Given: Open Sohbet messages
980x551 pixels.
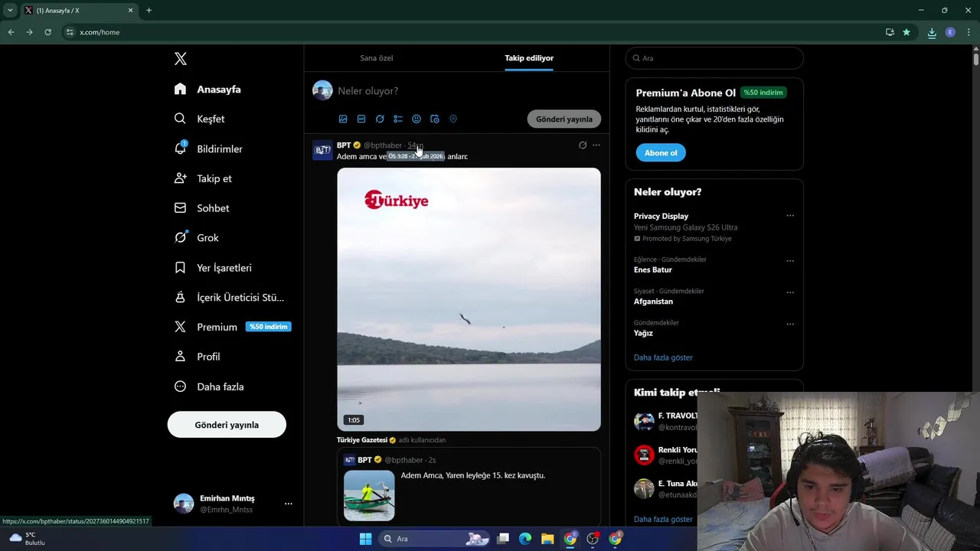Looking at the screenshot, I should point(201,208).
